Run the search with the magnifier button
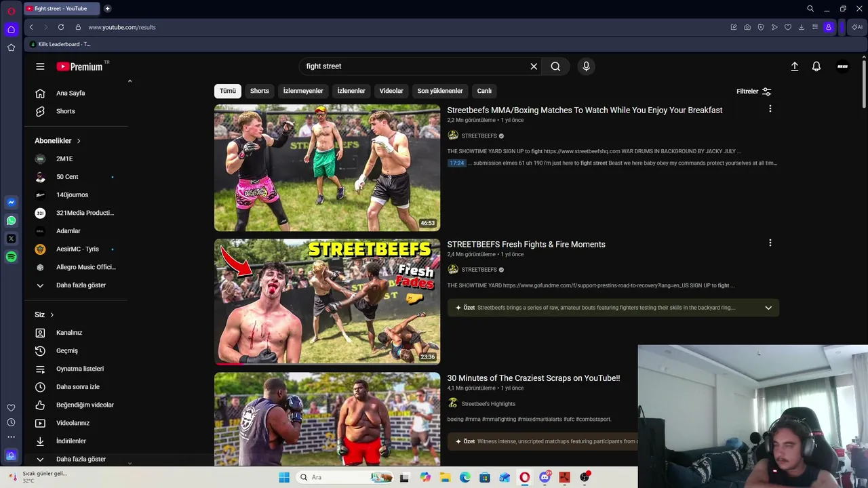Image resolution: width=868 pixels, height=488 pixels. pyautogui.click(x=555, y=66)
